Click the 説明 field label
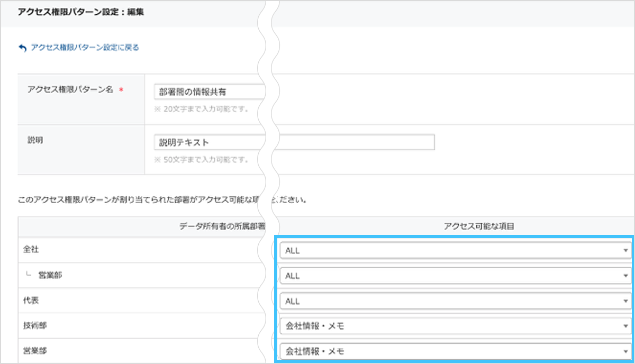Screen dimensions: 635x364 tap(34, 140)
